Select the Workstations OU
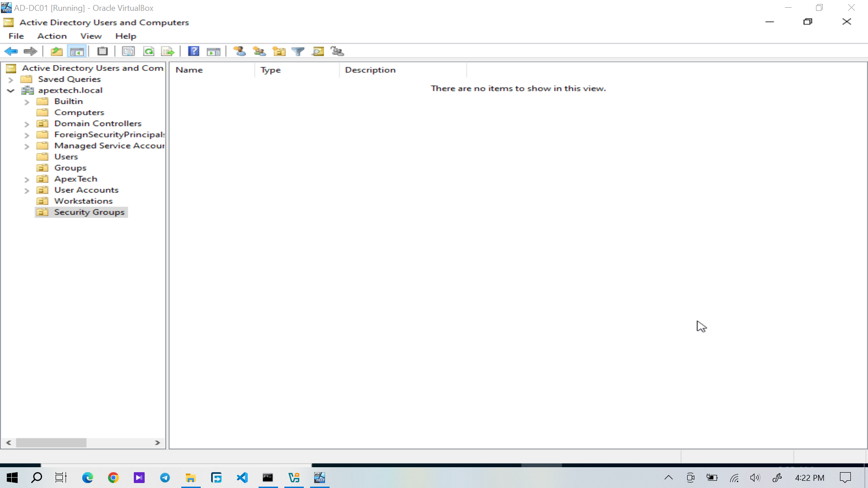Viewport: 868px width, 488px height. click(83, 201)
